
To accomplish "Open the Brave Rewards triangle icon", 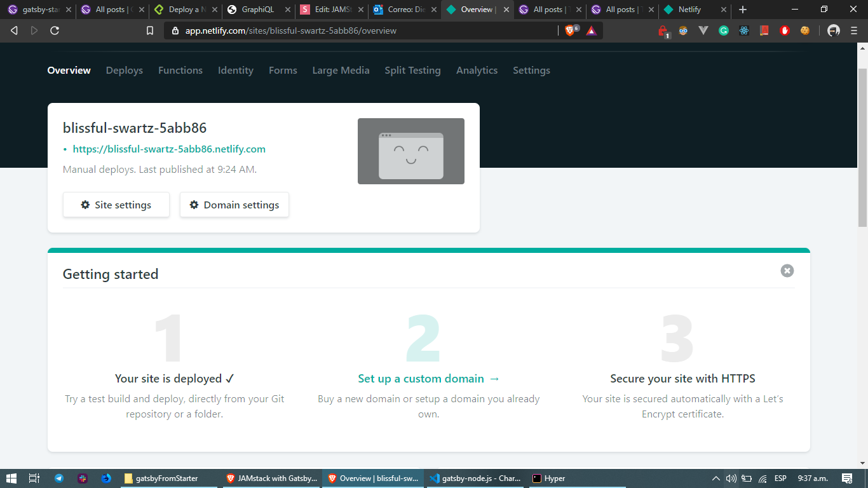I will [x=592, y=30].
